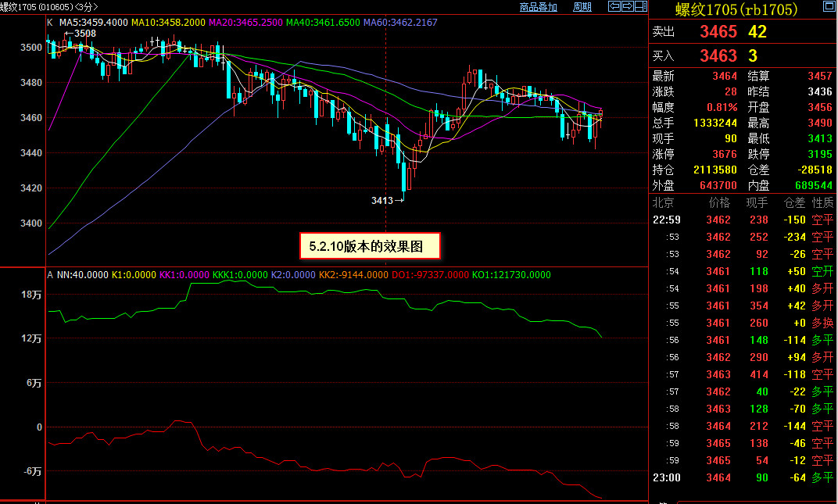Viewport: 838px width, 504px height.
Task: Click the 买入 bid price 3463
Action: coord(718,55)
